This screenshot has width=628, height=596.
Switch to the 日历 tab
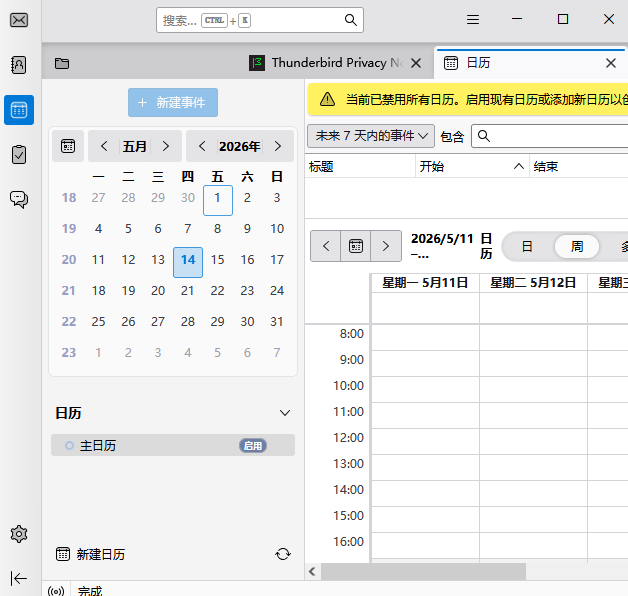coord(529,63)
